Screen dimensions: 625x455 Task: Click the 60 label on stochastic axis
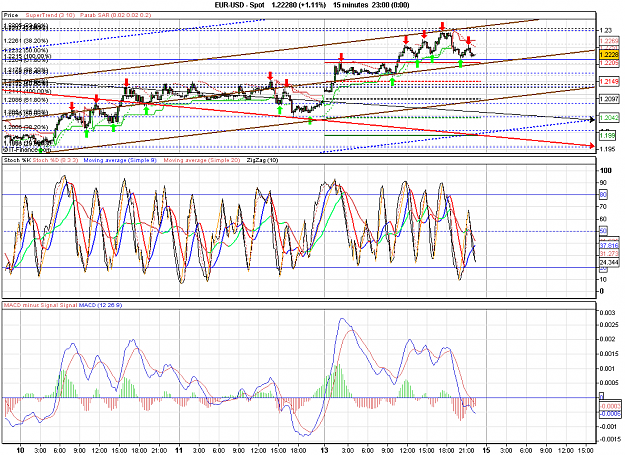603,219
